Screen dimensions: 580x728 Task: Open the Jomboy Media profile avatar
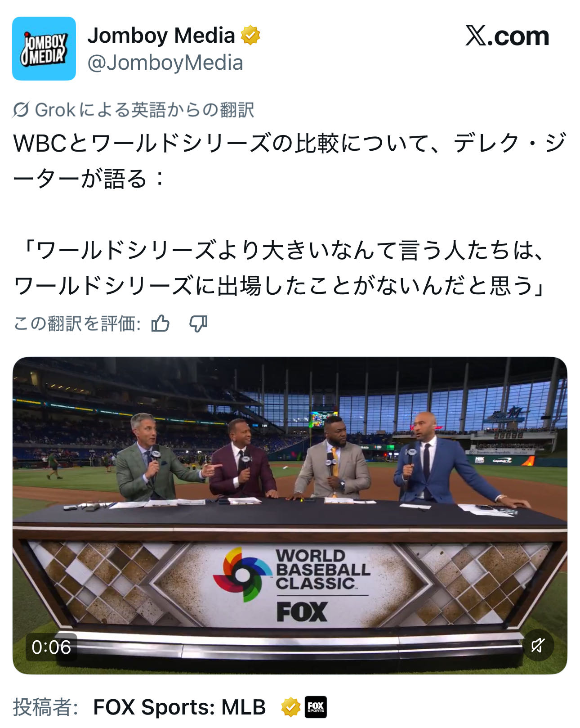pos(44,49)
